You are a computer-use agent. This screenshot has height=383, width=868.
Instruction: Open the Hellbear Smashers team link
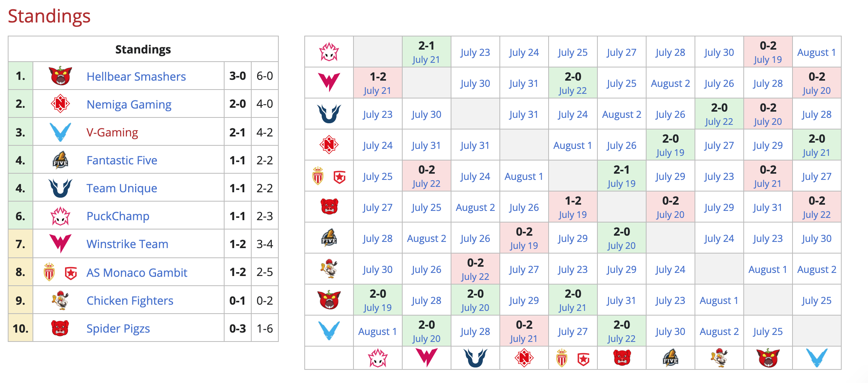tap(136, 76)
